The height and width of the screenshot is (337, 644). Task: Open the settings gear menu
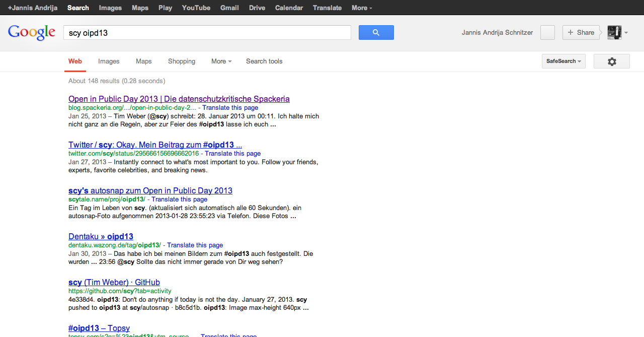pyautogui.click(x=612, y=61)
